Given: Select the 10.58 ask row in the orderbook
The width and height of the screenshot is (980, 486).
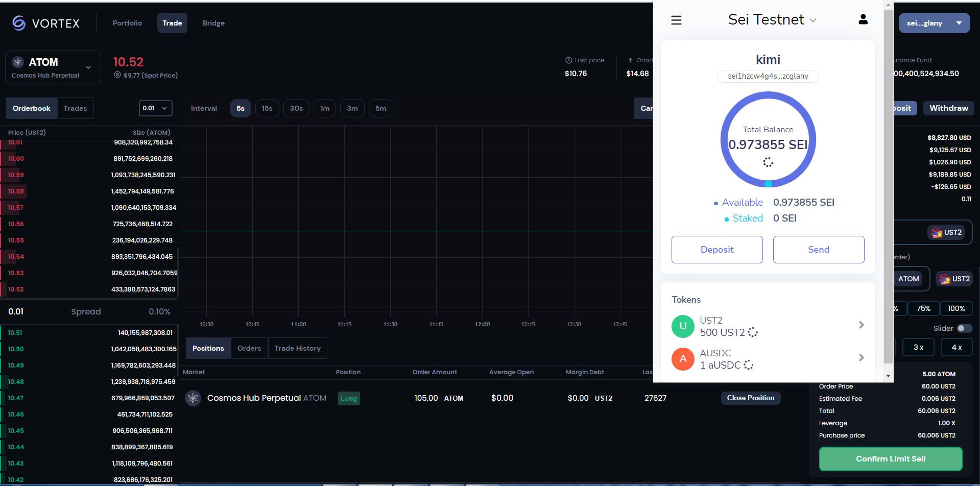Looking at the screenshot, I should (89, 191).
